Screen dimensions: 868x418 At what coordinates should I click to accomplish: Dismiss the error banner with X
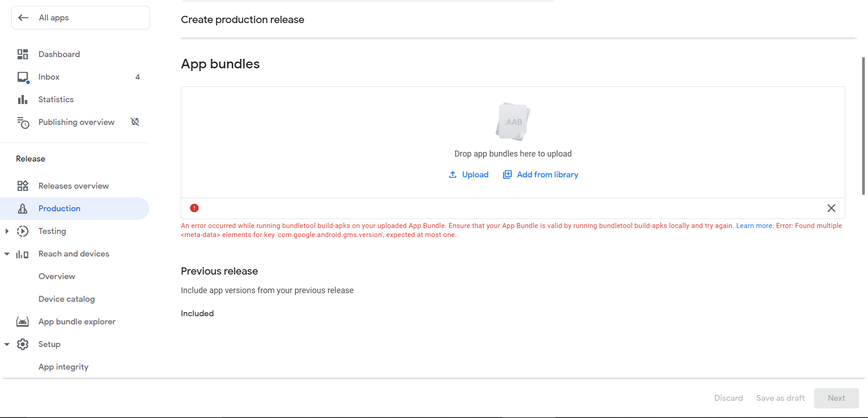pyautogui.click(x=831, y=208)
